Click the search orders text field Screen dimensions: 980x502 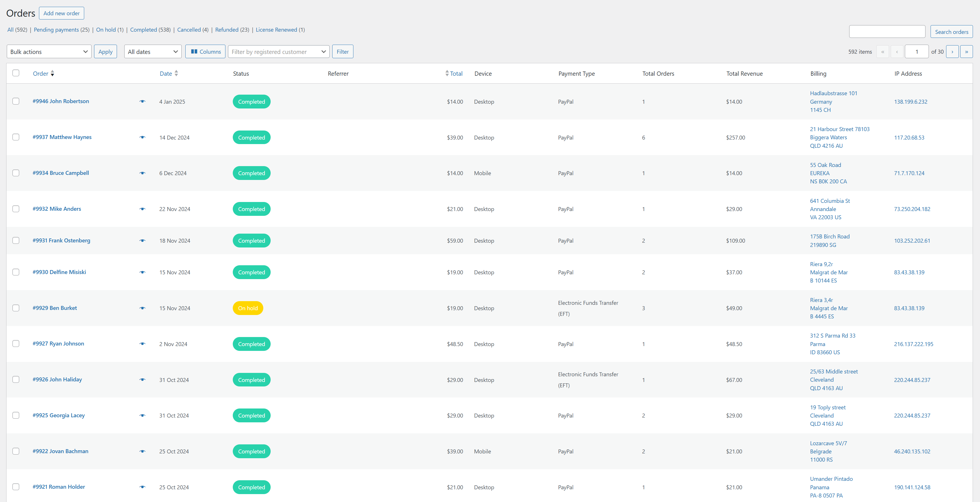(887, 32)
